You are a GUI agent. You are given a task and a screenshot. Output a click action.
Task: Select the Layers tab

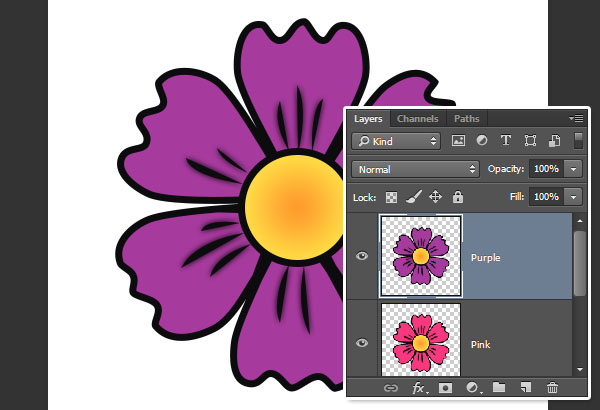368,119
